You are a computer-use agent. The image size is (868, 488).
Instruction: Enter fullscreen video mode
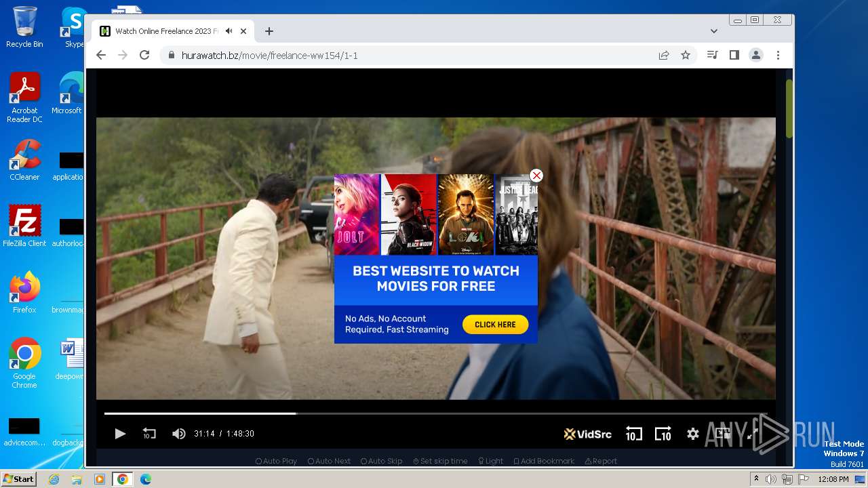click(x=752, y=434)
